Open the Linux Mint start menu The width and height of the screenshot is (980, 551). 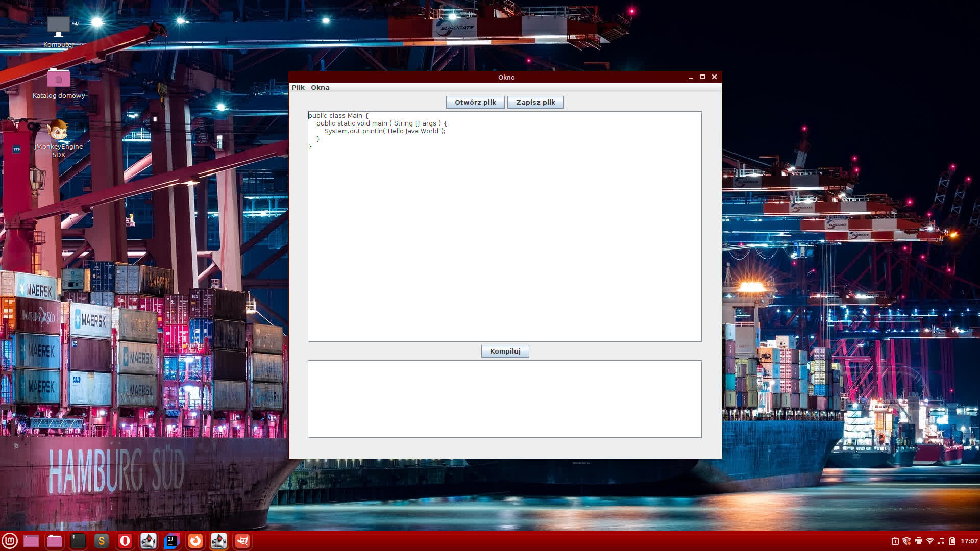pos(10,541)
